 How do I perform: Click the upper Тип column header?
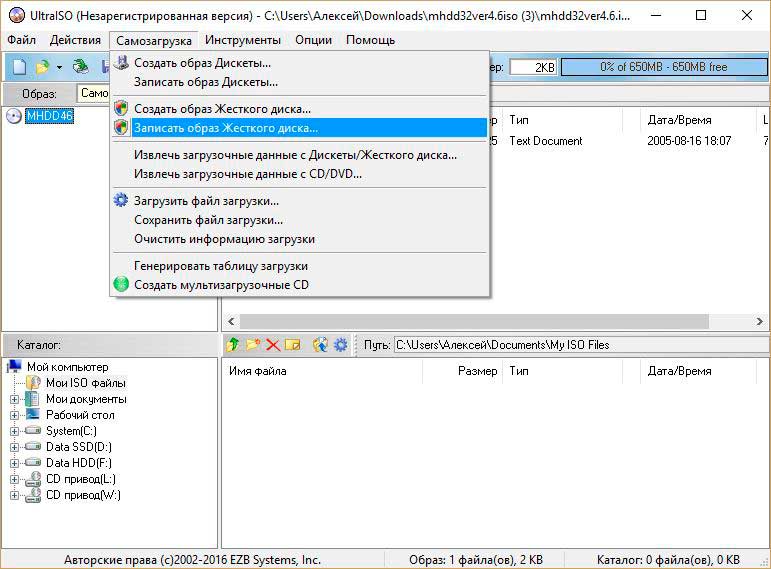click(x=562, y=120)
